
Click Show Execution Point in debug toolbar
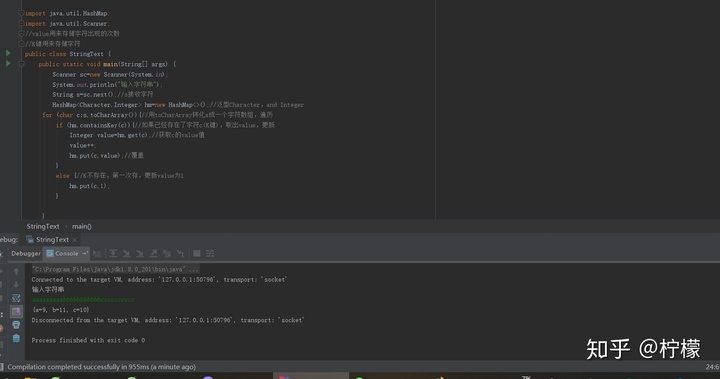[x=97, y=253]
